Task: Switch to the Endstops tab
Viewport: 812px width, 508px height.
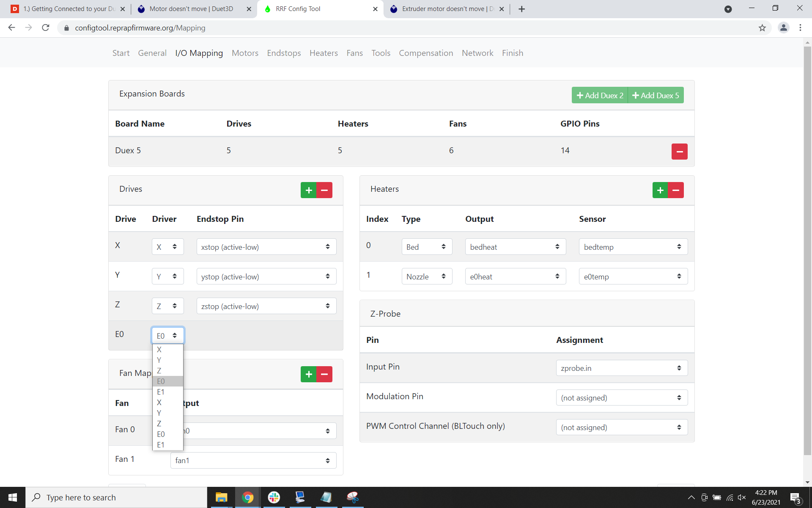Action: coord(283,52)
